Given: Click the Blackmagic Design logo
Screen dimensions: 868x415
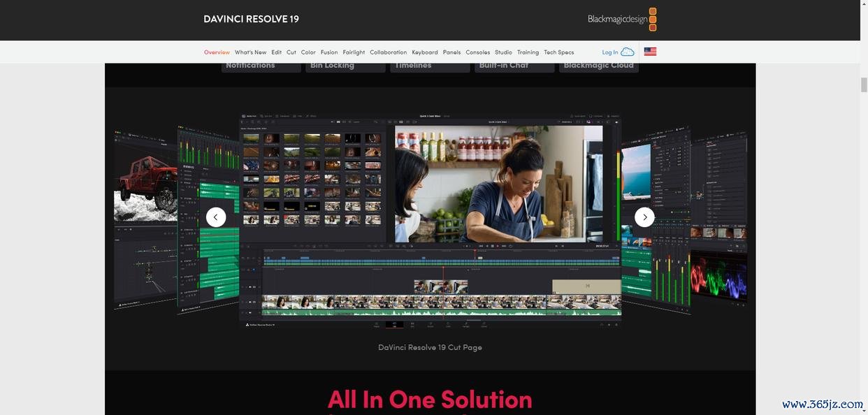Looking at the screenshot, I should click(621, 20).
